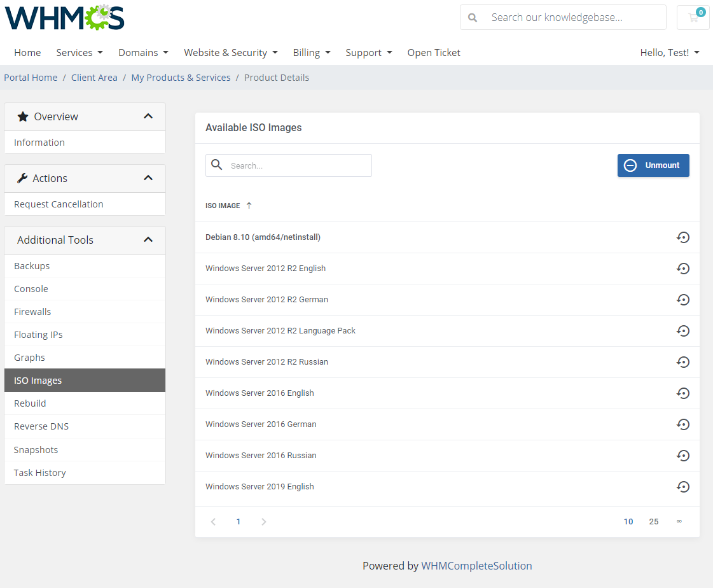Open Firewalls in Additional Tools
Screen dimensions: 713x588
click(85, 312)
